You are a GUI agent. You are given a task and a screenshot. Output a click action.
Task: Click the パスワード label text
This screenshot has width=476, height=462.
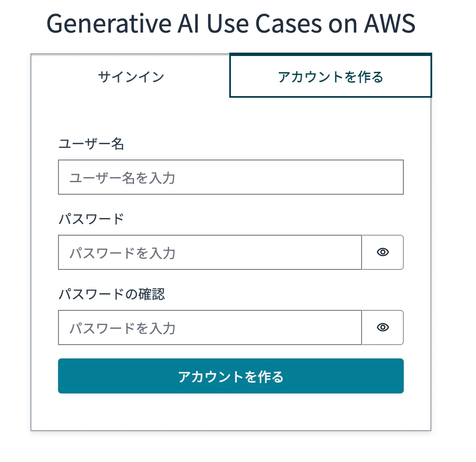(91, 219)
